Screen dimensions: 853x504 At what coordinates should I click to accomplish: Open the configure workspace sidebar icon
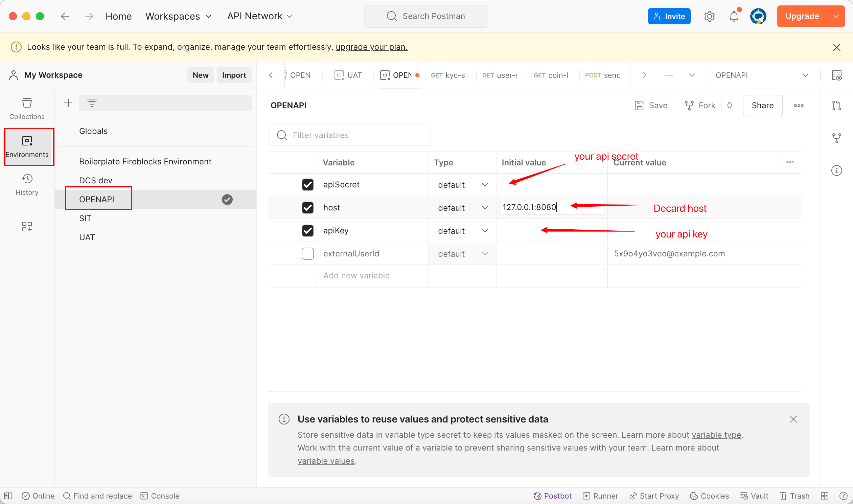tap(27, 227)
